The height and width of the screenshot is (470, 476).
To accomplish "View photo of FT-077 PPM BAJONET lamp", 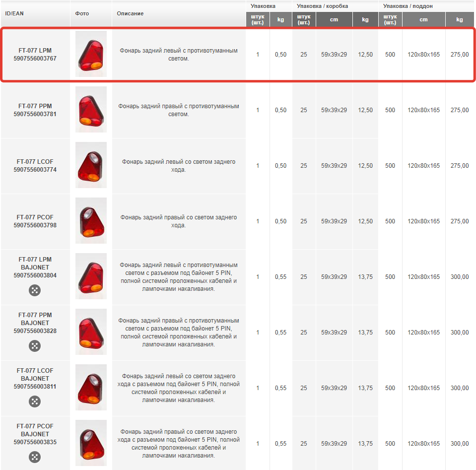I will pos(91,332).
